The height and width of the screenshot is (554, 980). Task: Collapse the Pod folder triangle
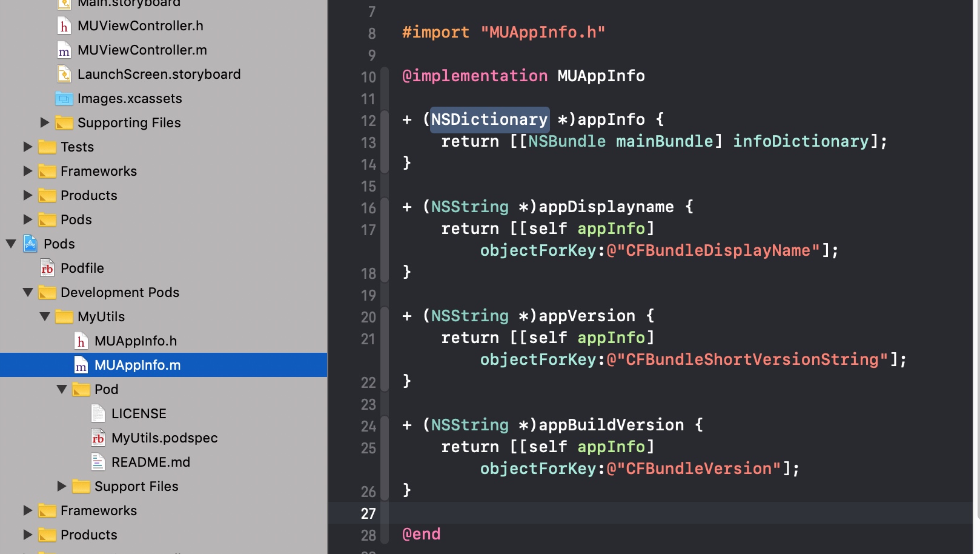point(62,389)
